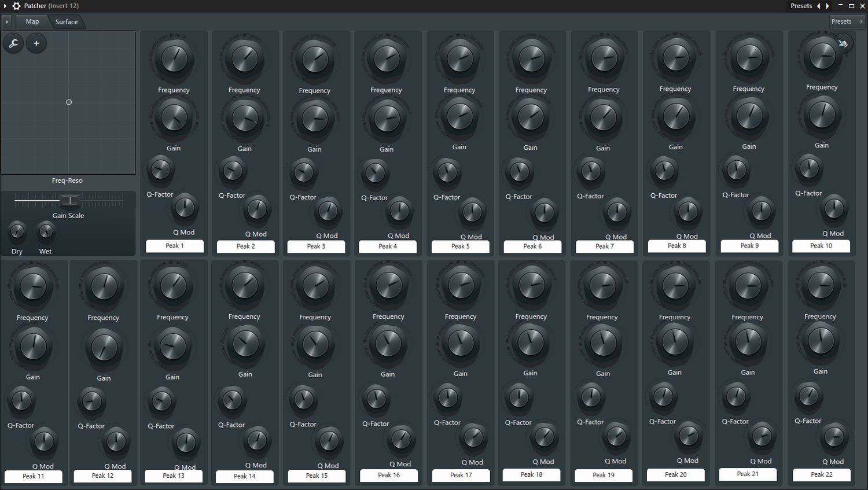Click the Peak 3 Frequency knob
Screen dimensions: 868x490
coord(315,59)
